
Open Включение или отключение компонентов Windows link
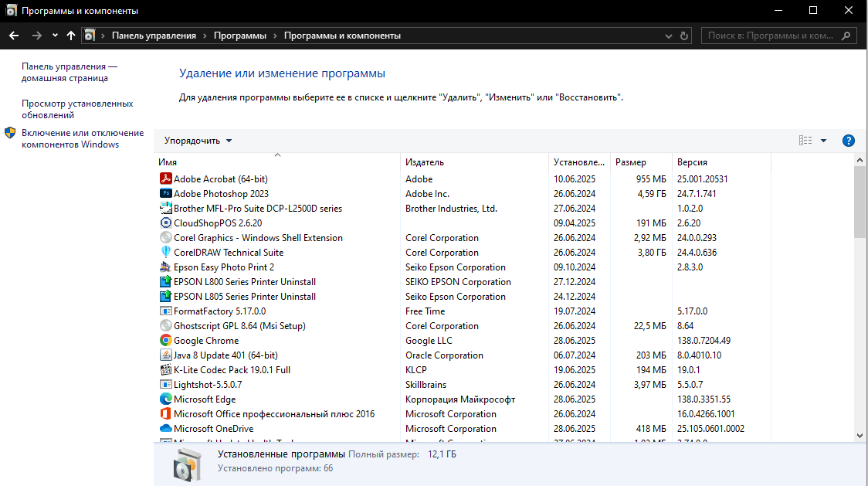click(83, 138)
